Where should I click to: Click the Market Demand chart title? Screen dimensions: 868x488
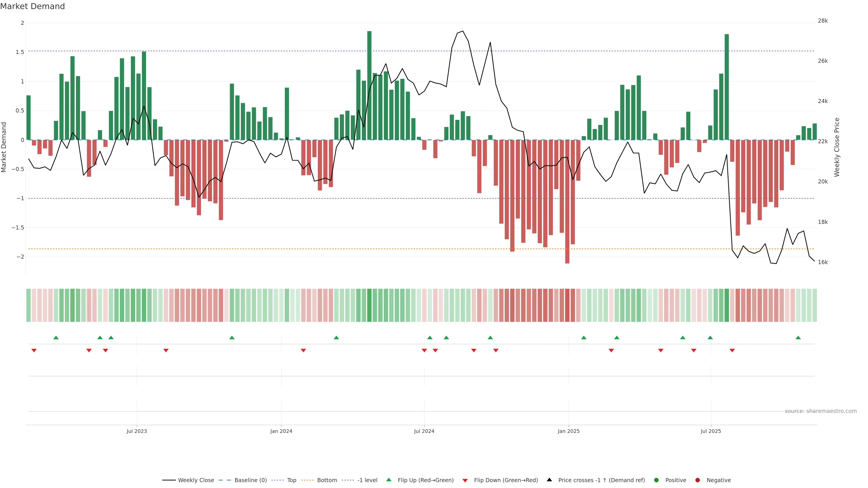tap(32, 6)
